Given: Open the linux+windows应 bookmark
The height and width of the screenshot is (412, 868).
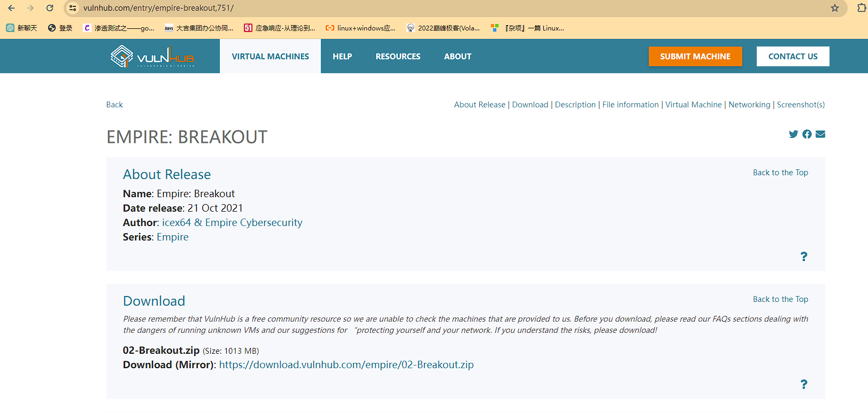Looking at the screenshot, I should click(361, 28).
